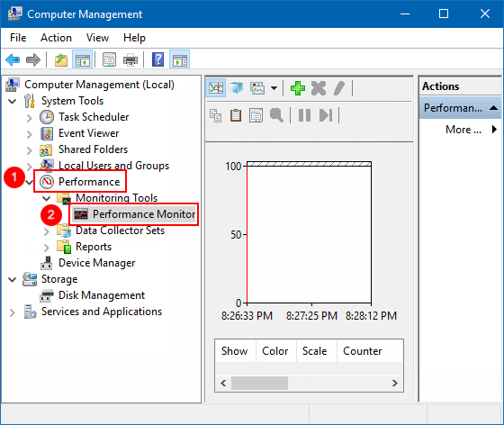
Task: Collapse the Storage node
Action: tap(13, 280)
